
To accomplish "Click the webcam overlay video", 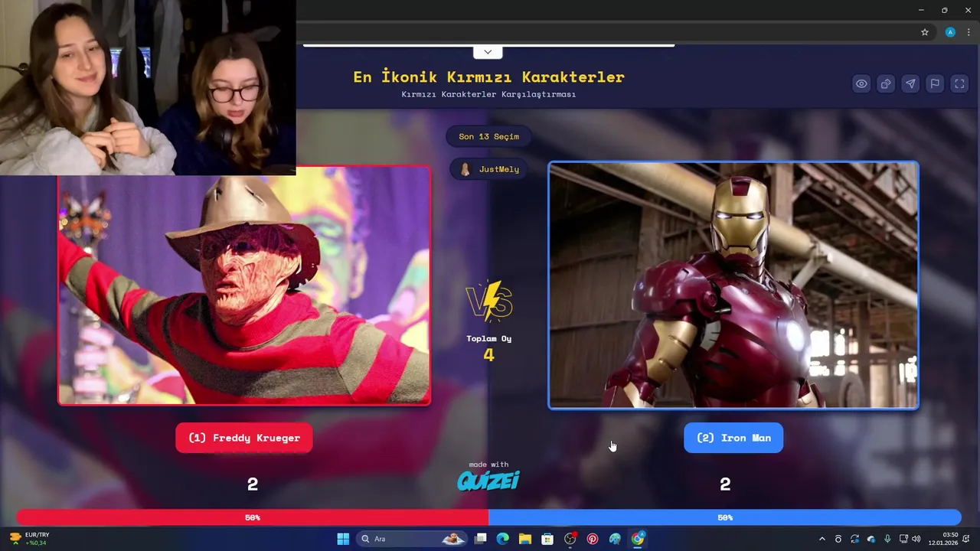I will tap(148, 87).
